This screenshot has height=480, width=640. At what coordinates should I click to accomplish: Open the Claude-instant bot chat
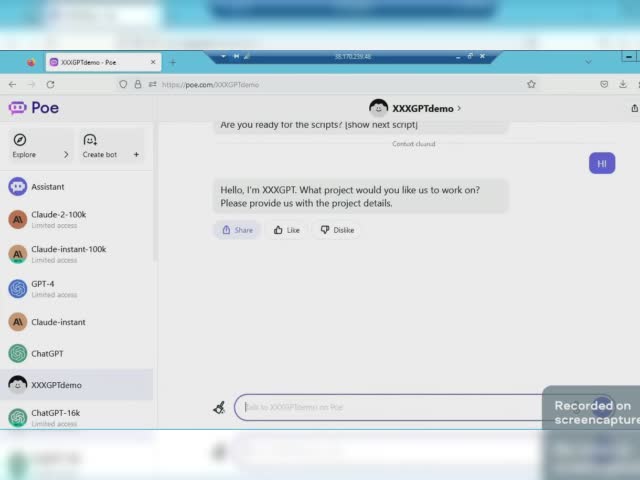pyautogui.click(x=77, y=322)
